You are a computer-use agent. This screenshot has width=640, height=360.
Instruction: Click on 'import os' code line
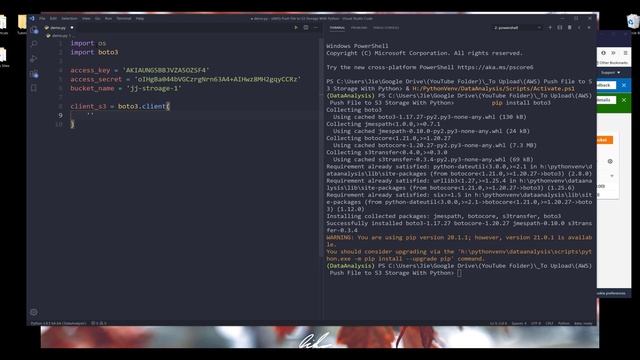(88, 43)
